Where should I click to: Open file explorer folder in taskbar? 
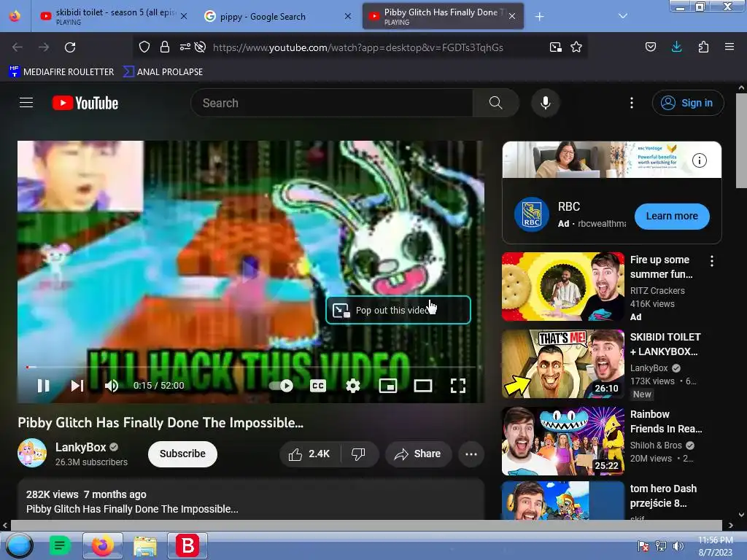point(145,545)
